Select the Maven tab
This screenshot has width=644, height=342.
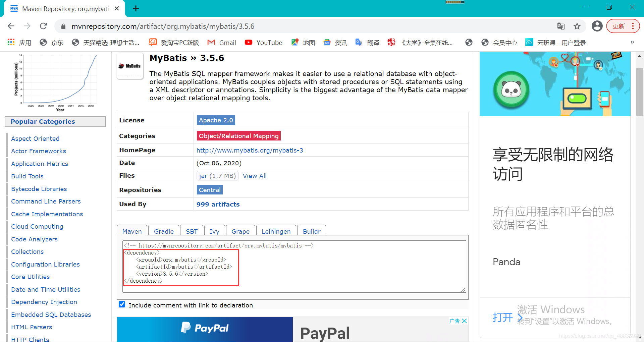(132, 231)
